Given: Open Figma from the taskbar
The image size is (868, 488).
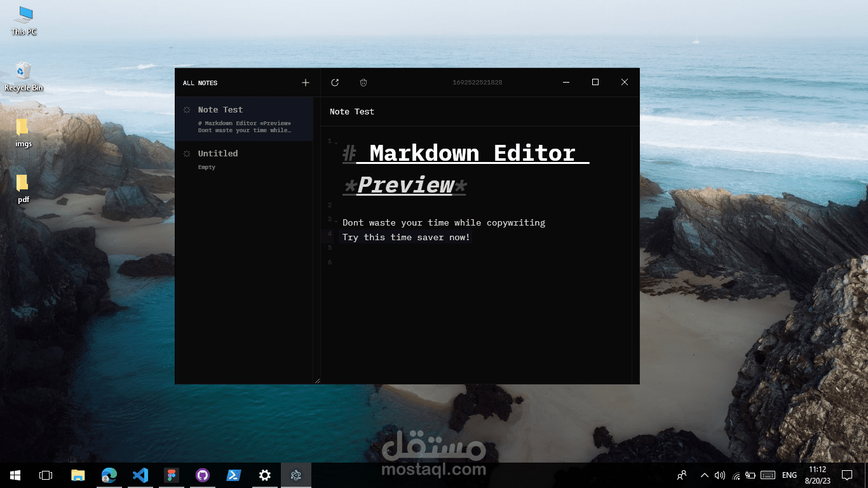Looking at the screenshot, I should point(172,475).
